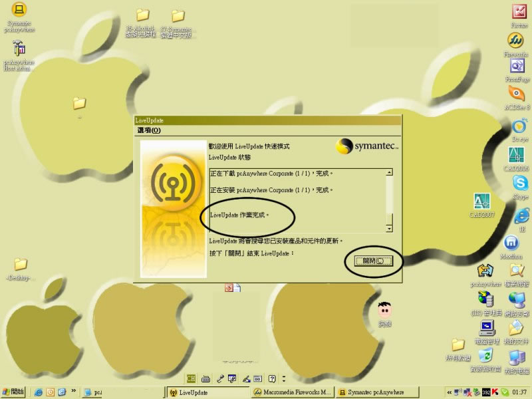Open the 資源回收筒 recycle bin

[x=485, y=360]
